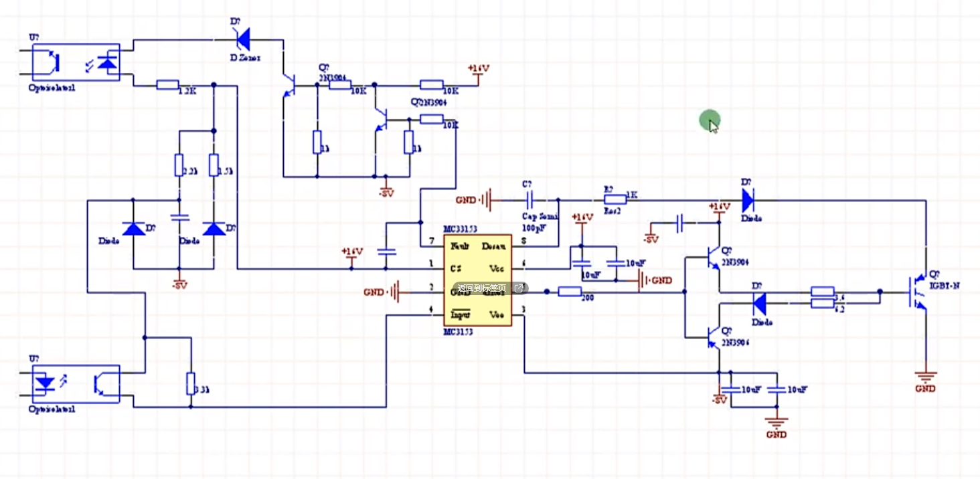Select the 4.2 gate resistor
The height and width of the screenshot is (479, 980).
pyautogui.click(x=822, y=304)
